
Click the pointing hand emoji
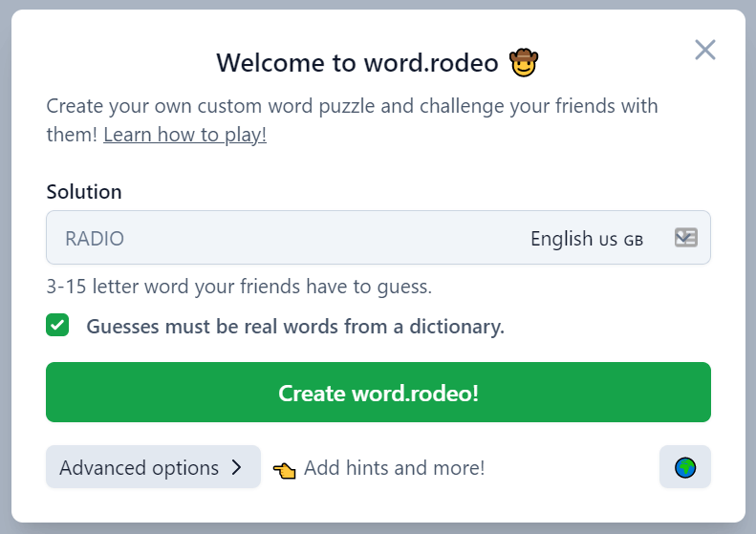285,469
